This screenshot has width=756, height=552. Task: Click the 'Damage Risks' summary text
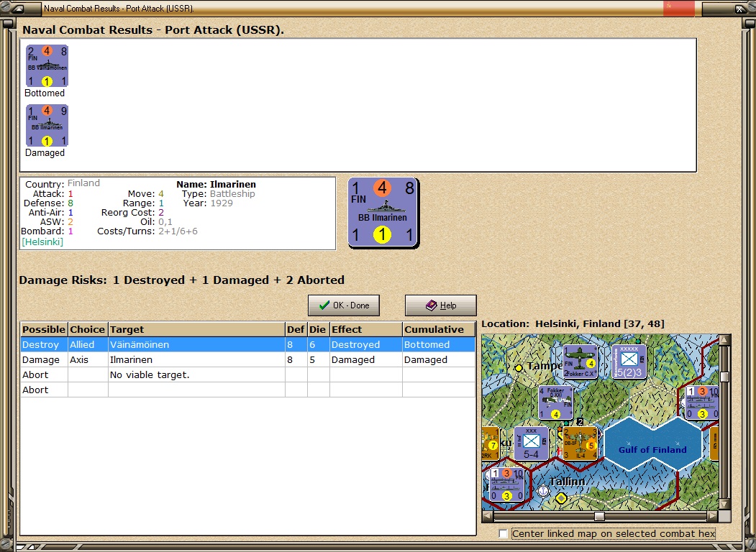pos(182,280)
